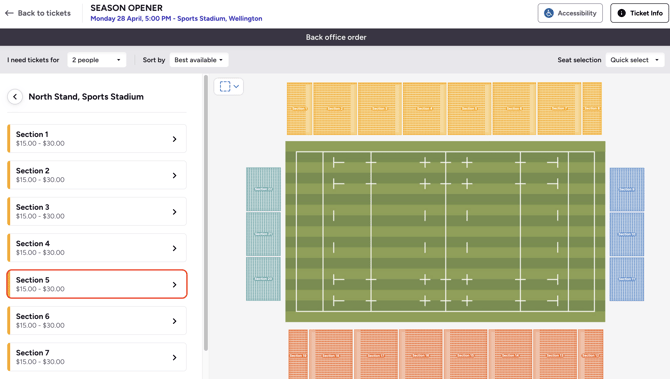
Task: Select orange Section 15 block on seat map
Action: coord(466,354)
